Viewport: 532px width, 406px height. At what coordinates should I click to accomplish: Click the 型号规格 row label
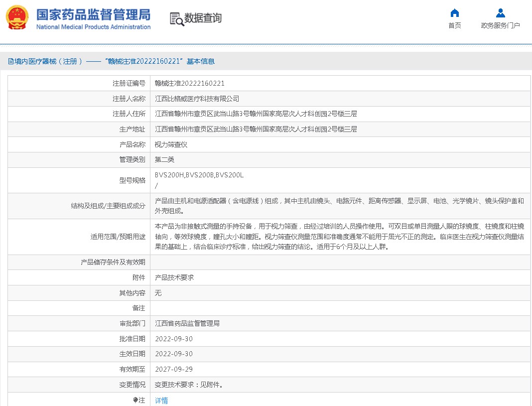point(133,180)
